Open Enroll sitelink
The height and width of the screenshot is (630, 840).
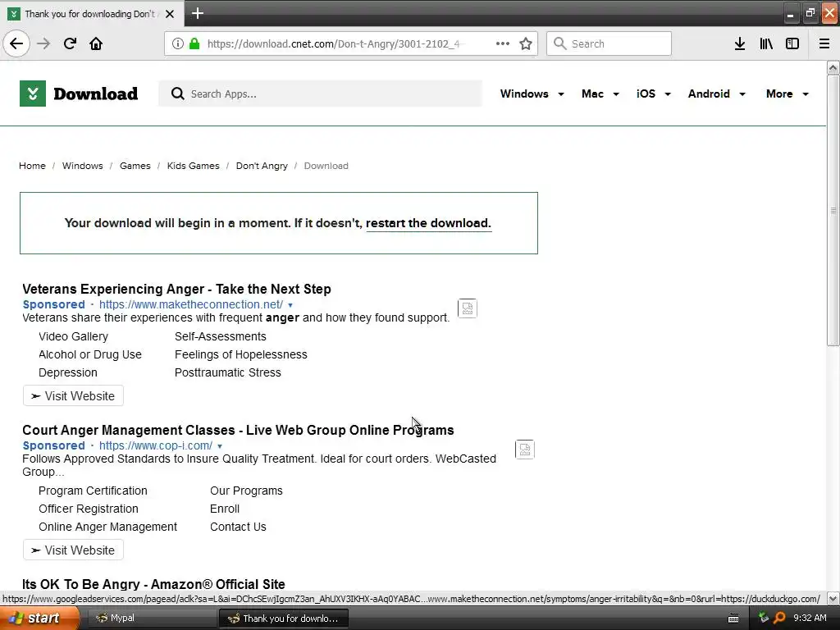coord(225,509)
